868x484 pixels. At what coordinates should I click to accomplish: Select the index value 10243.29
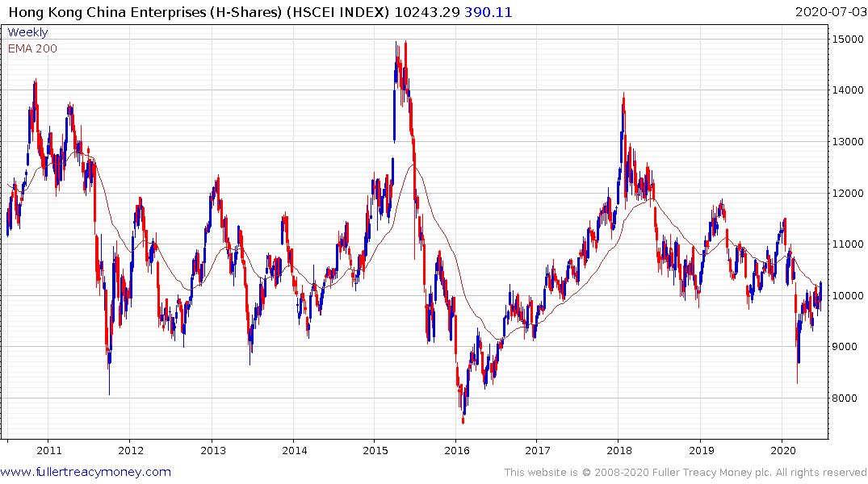(x=427, y=12)
